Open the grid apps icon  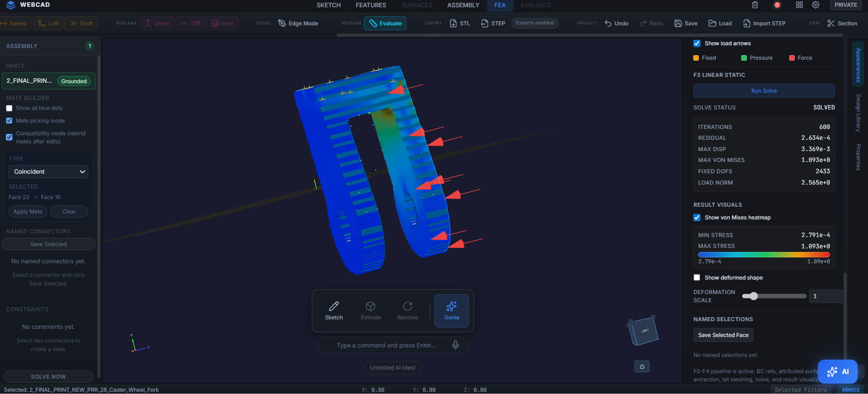click(x=799, y=5)
